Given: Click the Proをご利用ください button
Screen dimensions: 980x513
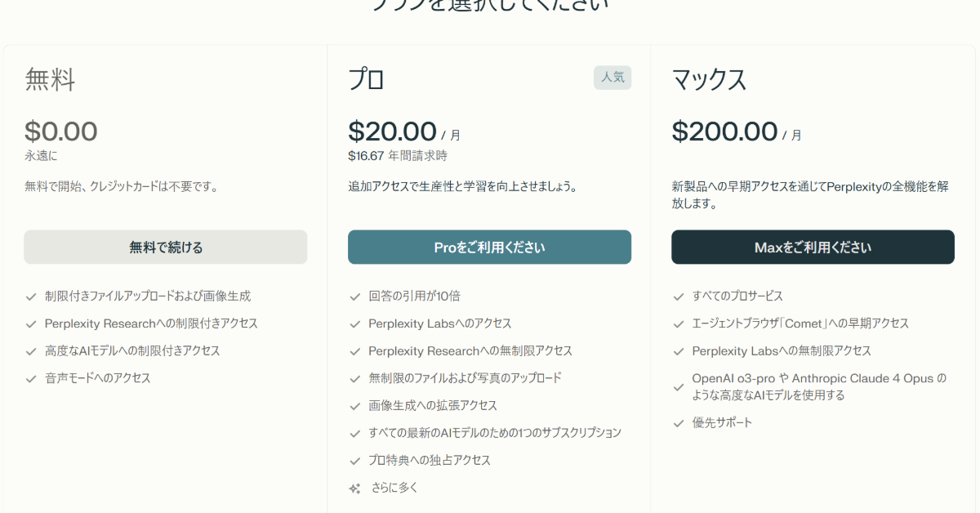Looking at the screenshot, I should (489, 247).
